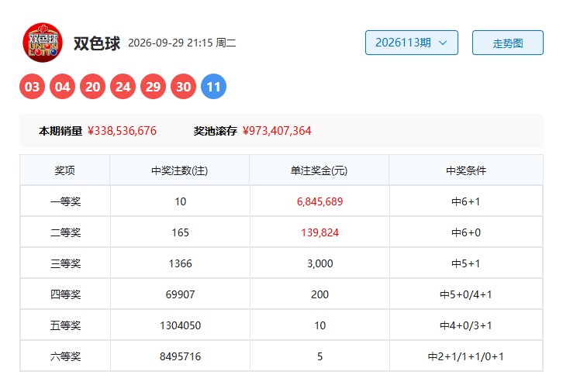Image resolution: width=563 pixels, height=392 pixels.
Task: Open the 2026113期 issue dropdown
Action: coord(412,43)
